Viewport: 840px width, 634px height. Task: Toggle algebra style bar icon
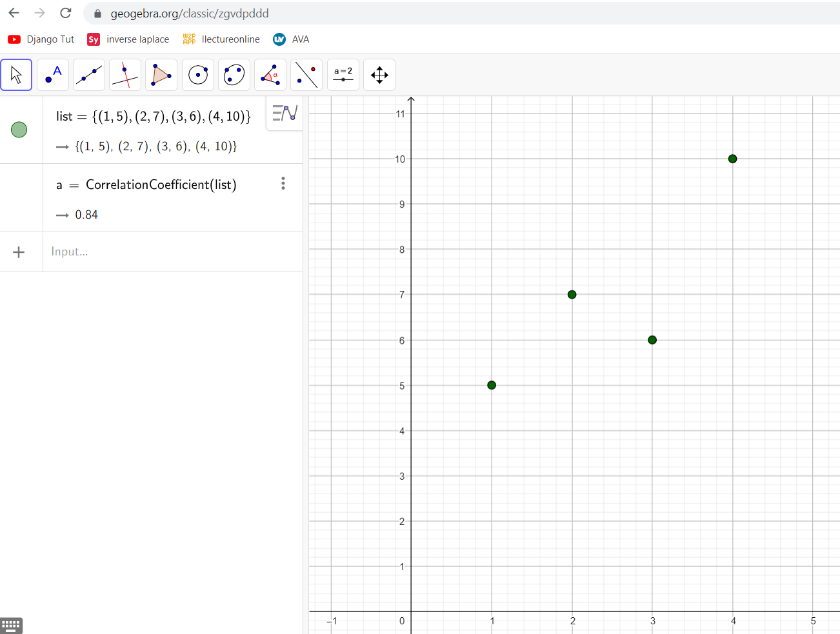[x=285, y=114]
